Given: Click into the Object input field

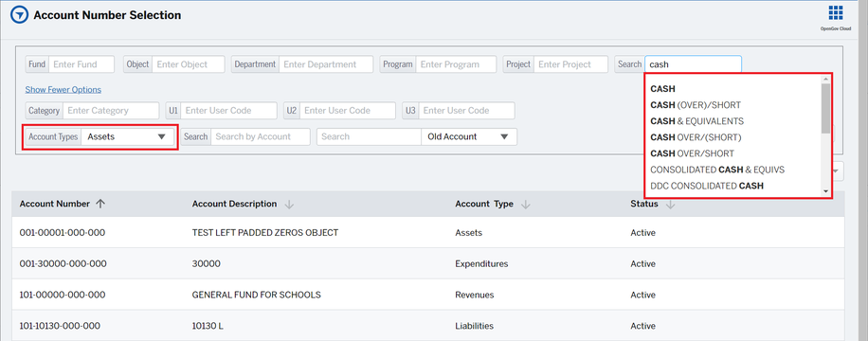Looking at the screenshot, I should click(x=189, y=64).
